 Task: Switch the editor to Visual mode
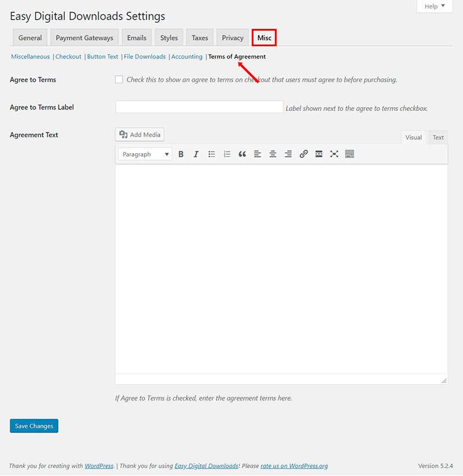pyautogui.click(x=413, y=138)
